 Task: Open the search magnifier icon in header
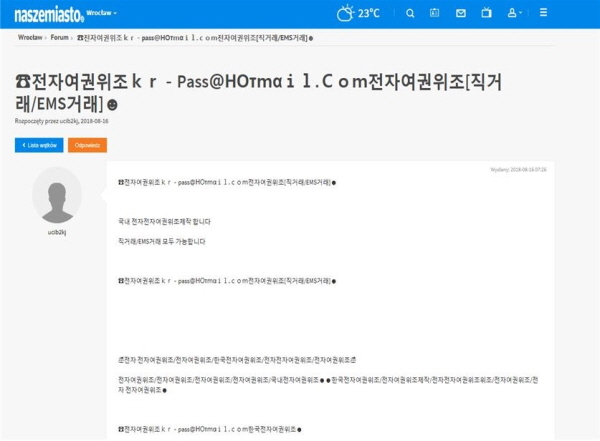click(411, 13)
